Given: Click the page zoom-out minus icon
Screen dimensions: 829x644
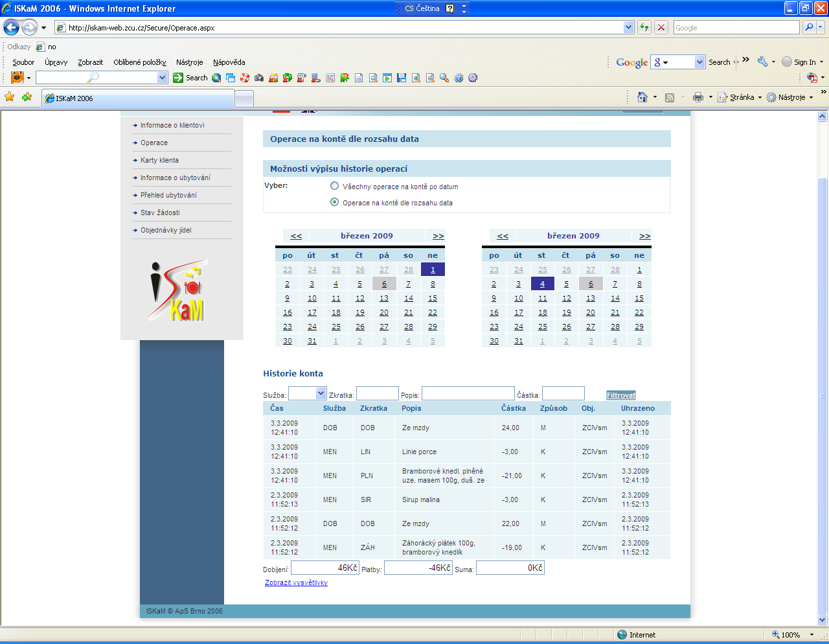Looking at the screenshot, I should point(430,78).
